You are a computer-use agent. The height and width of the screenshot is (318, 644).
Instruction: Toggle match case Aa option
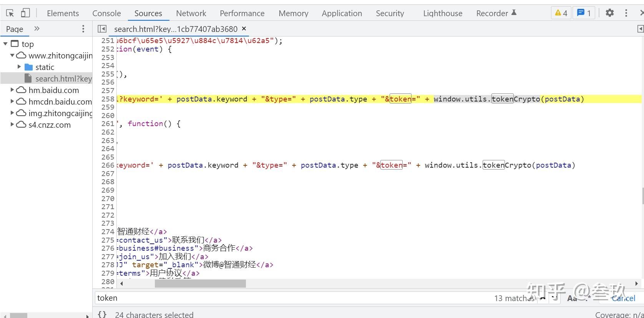point(572,298)
